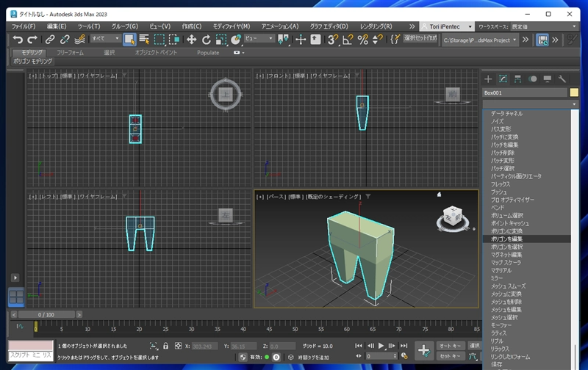Click the Edit Named Selection Sets icon
This screenshot has height=370, width=588.
pos(395,40)
